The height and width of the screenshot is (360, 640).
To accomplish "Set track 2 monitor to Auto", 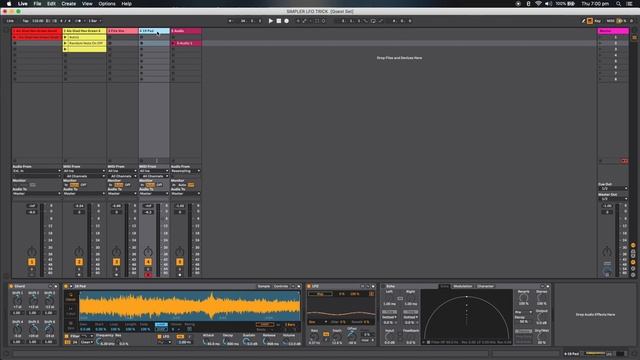I will [x=74, y=185].
